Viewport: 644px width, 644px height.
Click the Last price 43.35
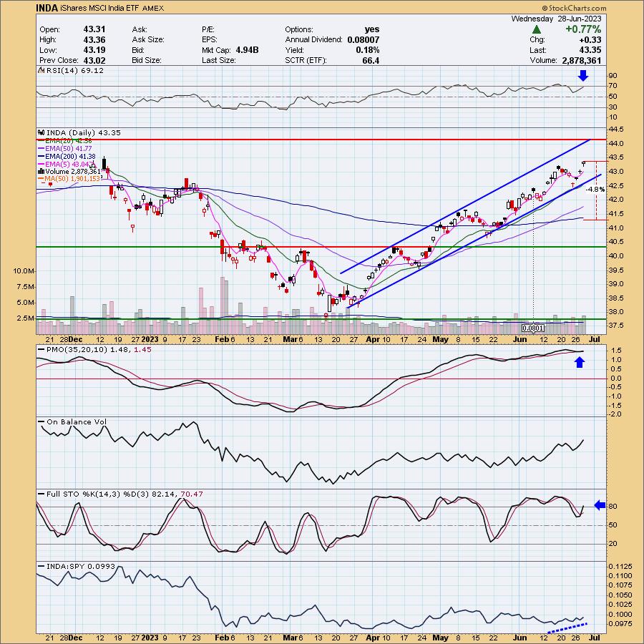(590, 50)
